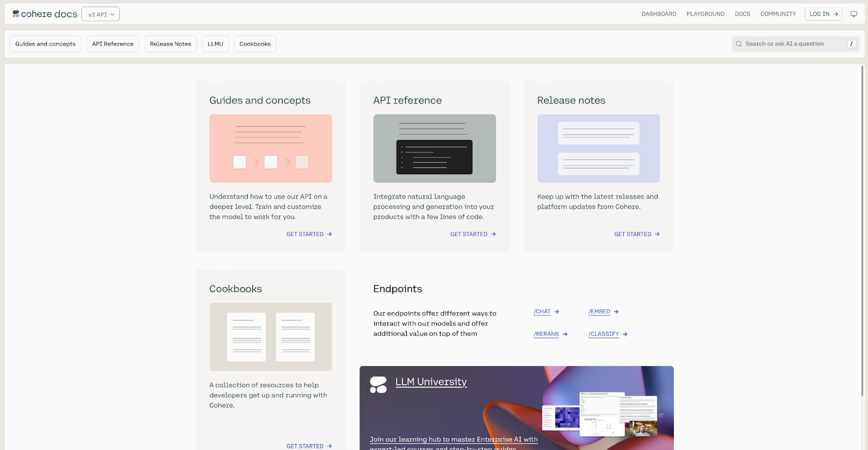Open the Cookbooks card illustration

click(x=271, y=337)
